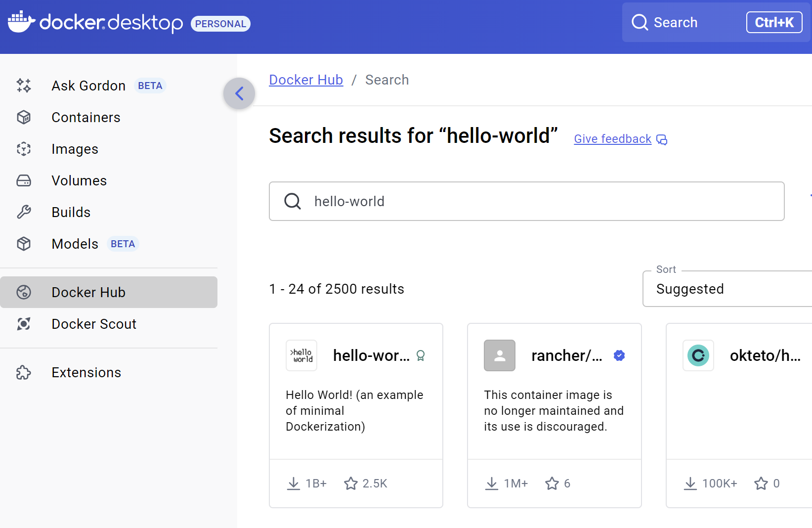Screen dimensions: 812x528
Task: Collapse the sidebar with the arrow button
Action: [239, 93]
